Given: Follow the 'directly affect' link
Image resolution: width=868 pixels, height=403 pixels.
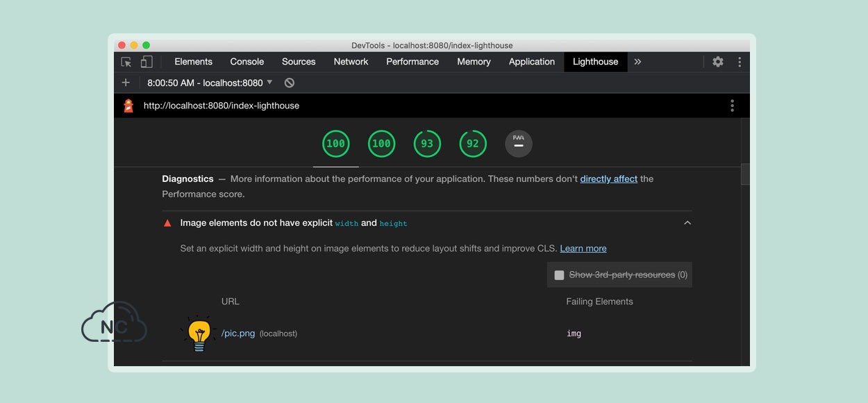Looking at the screenshot, I should [609, 179].
